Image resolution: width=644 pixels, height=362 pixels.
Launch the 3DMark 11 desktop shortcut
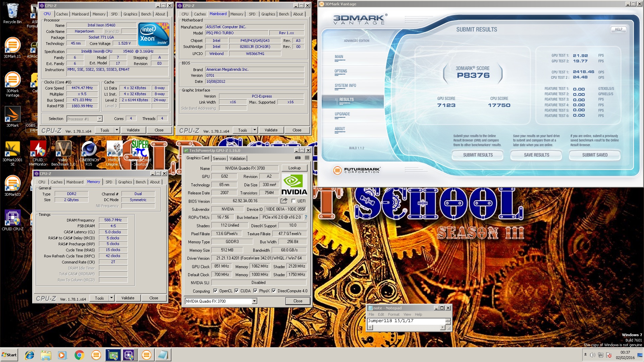point(12,48)
